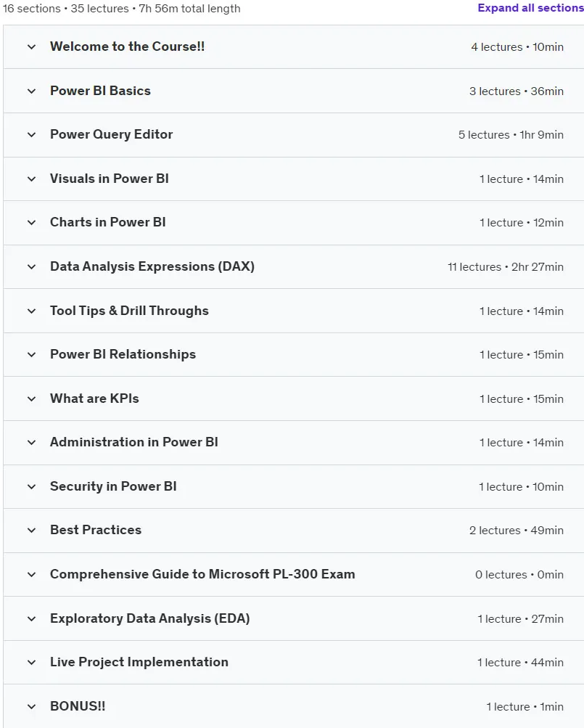Click the Power BI Relationships chevron icon

tap(32, 355)
